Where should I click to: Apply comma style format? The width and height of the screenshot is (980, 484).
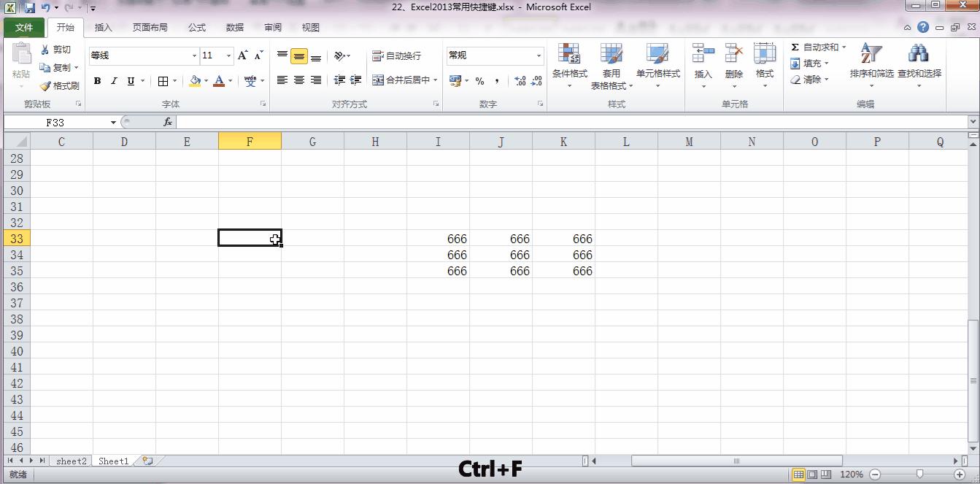[x=497, y=81]
